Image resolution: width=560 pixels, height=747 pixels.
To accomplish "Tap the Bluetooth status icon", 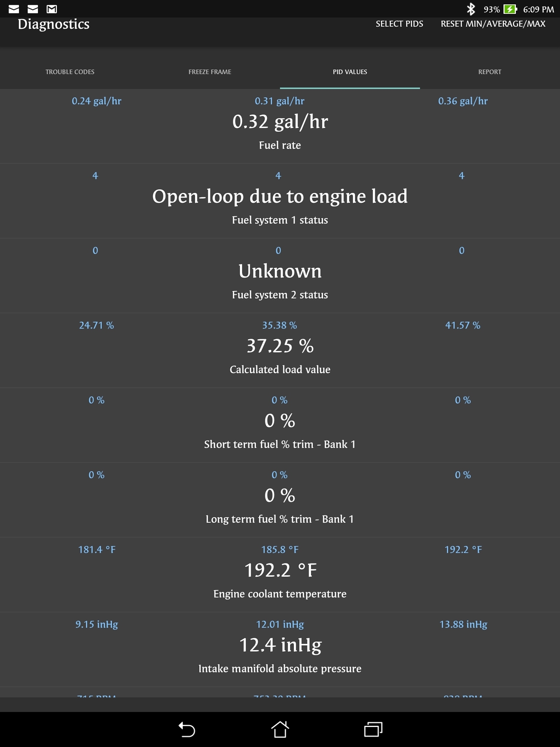I will click(x=471, y=9).
